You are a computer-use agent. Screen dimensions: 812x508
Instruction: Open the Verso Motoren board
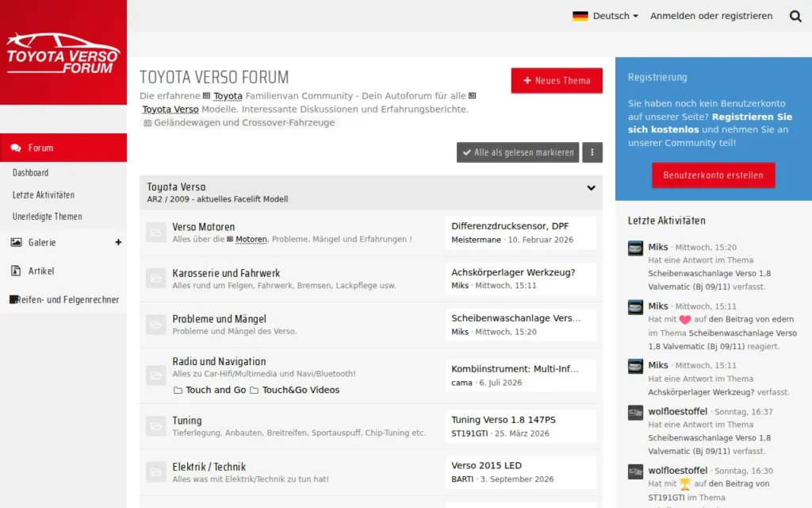(204, 227)
